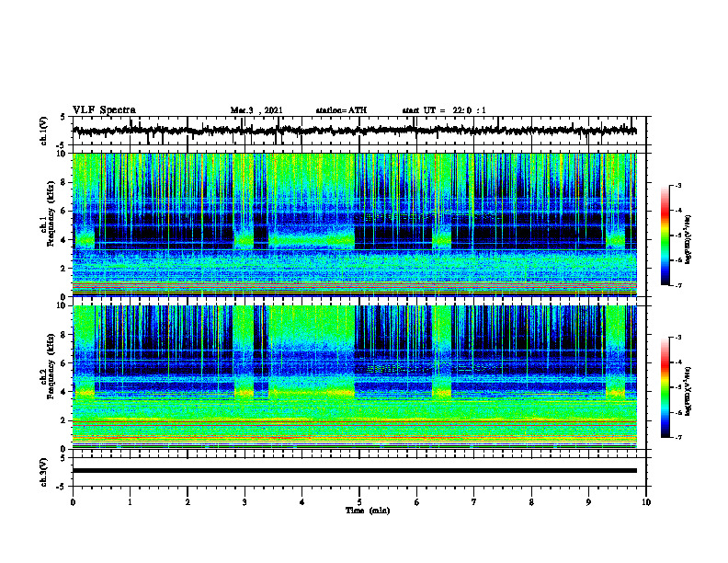
Task: Click the ch.2 spectrogram color scale bar
Action: coord(665,387)
